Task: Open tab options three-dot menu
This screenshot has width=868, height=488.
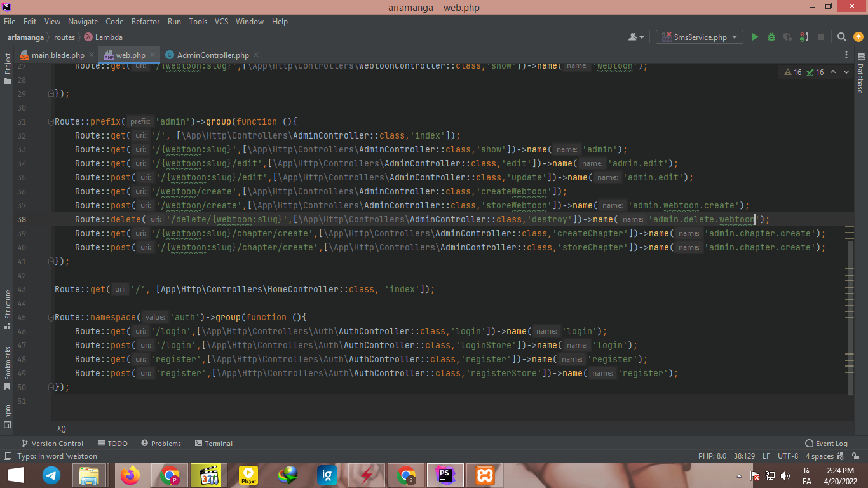Action: pos(846,55)
